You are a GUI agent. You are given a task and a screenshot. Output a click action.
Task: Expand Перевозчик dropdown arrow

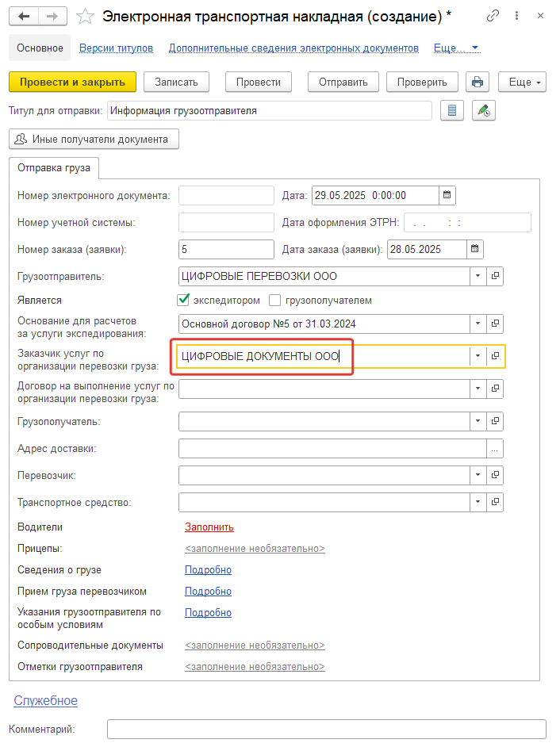point(478,475)
